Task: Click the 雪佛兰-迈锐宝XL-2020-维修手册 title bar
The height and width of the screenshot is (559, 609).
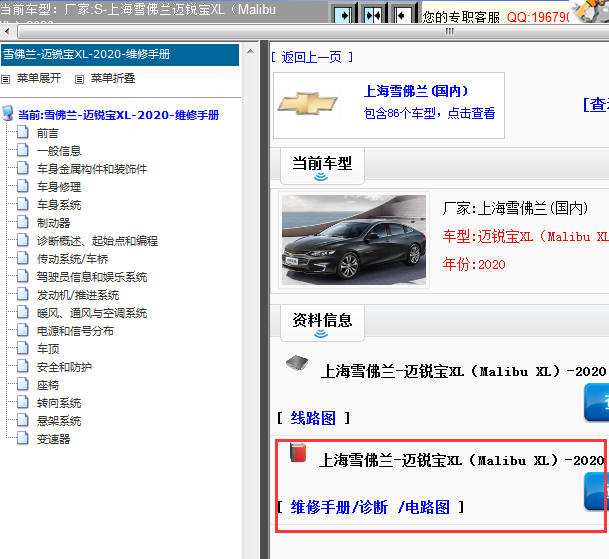Action: click(120, 55)
